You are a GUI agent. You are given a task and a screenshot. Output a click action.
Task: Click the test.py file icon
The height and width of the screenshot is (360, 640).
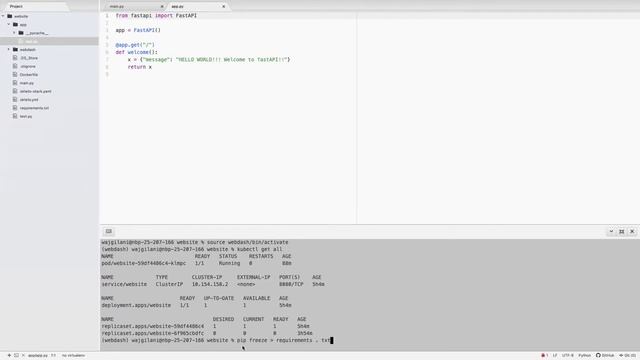point(15,116)
